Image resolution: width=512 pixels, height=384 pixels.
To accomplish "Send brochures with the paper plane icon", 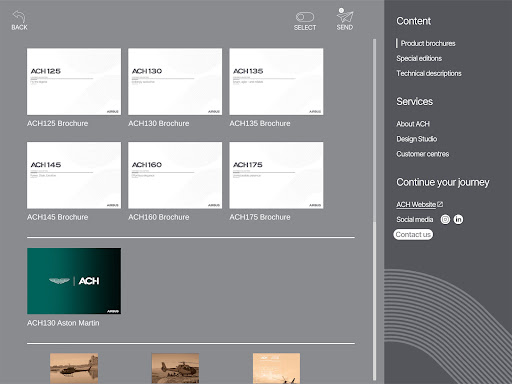I will tap(345, 17).
